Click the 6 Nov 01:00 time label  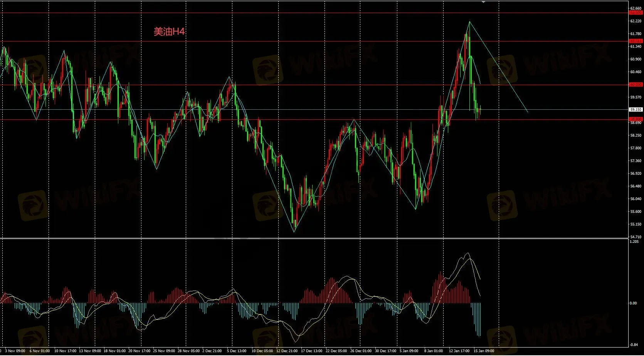pyautogui.click(x=40, y=351)
